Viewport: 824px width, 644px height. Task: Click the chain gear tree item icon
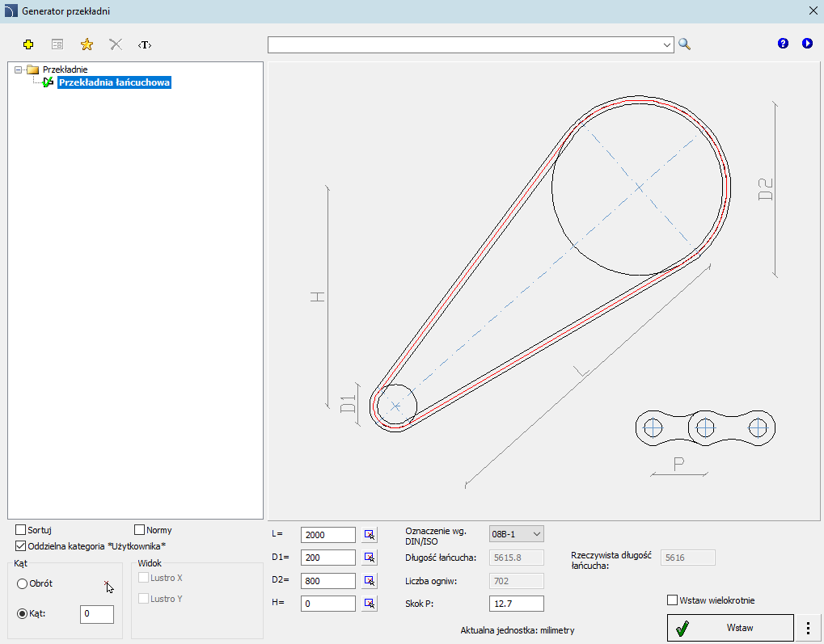tap(48, 82)
